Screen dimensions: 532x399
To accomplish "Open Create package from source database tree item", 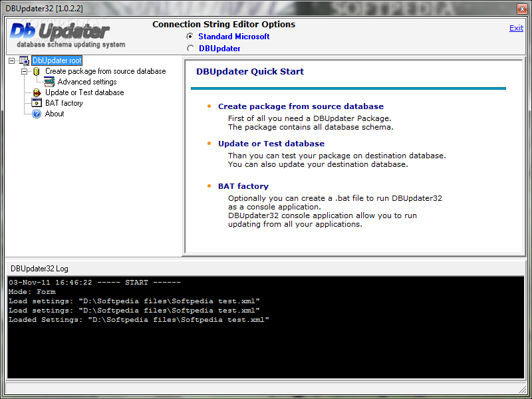I will click(x=106, y=71).
